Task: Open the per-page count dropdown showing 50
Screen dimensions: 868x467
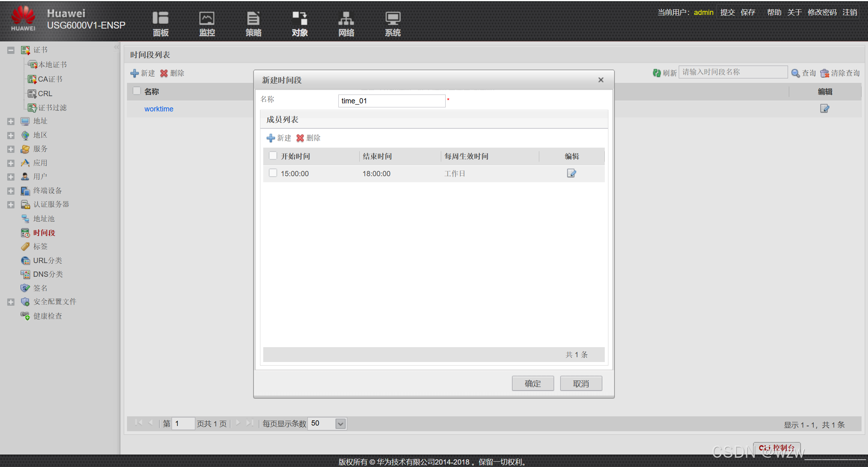Action: pos(340,424)
